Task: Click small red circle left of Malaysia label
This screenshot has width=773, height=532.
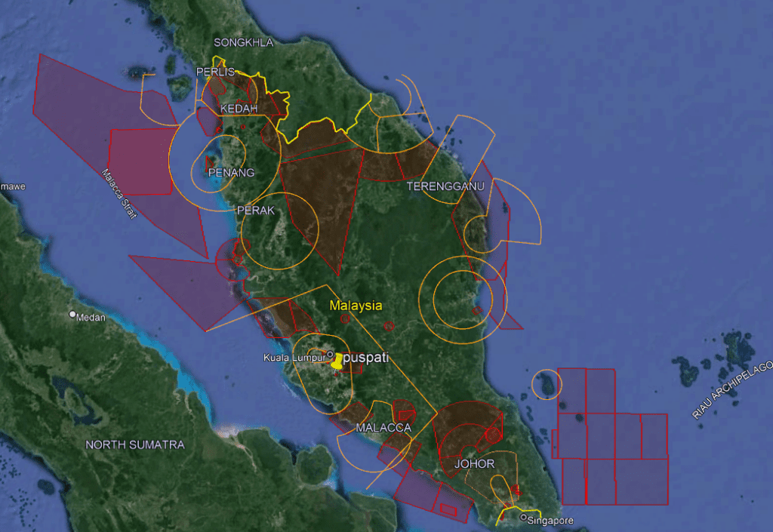Action: 345,318
